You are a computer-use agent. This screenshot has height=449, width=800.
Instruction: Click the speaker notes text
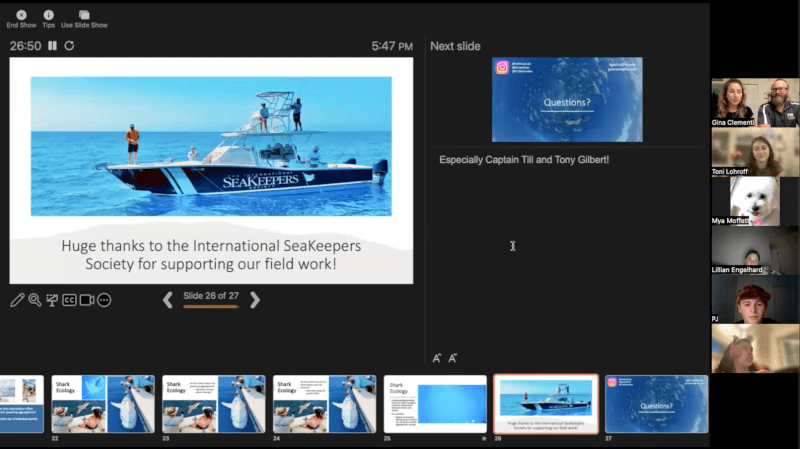pos(524,160)
